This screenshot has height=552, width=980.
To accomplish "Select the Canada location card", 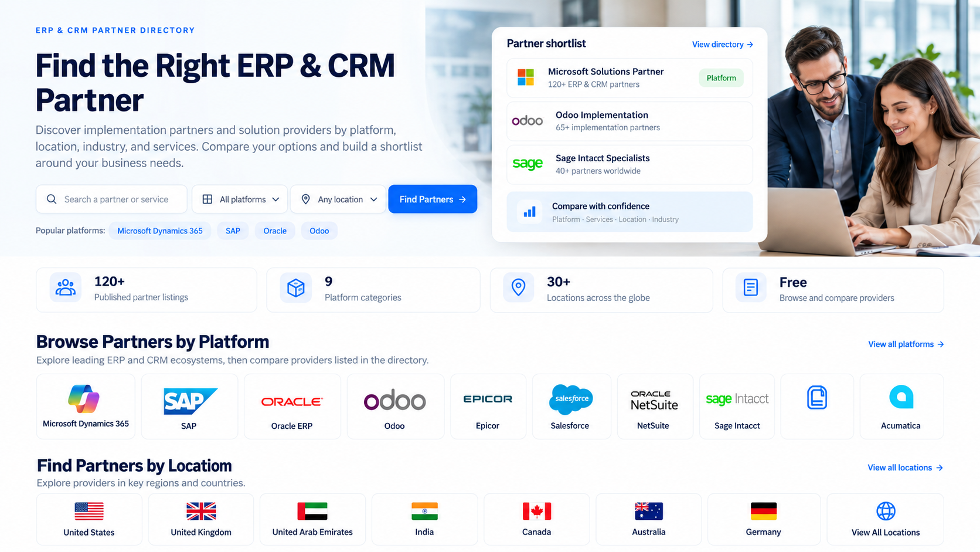I will tap(536, 519).
